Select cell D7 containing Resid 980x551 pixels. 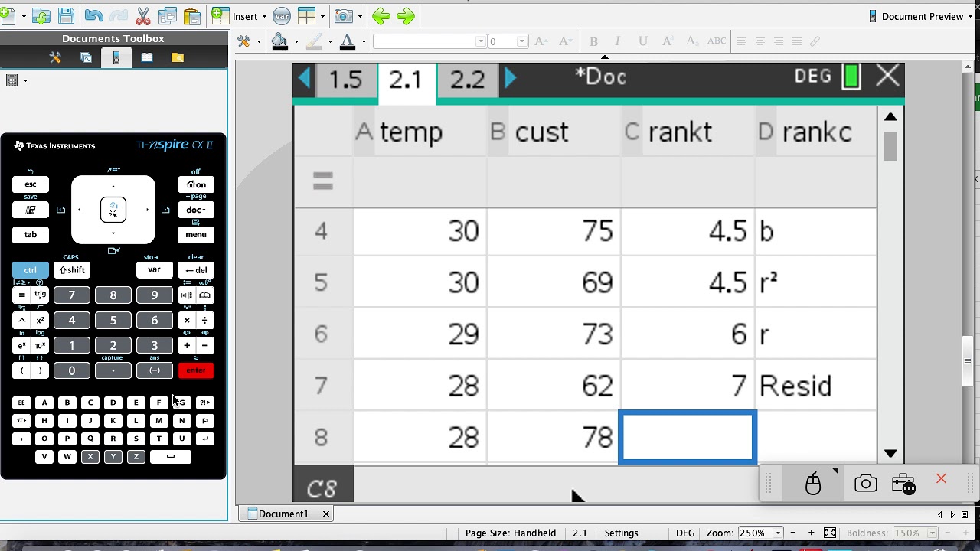click(x=816, y=386)
